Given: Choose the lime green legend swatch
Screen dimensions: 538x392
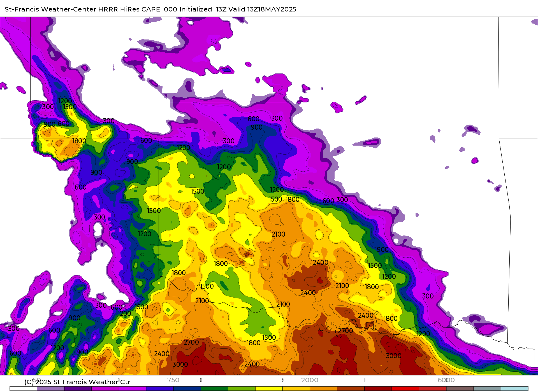Looking at the screenshot, I should 242,389.
